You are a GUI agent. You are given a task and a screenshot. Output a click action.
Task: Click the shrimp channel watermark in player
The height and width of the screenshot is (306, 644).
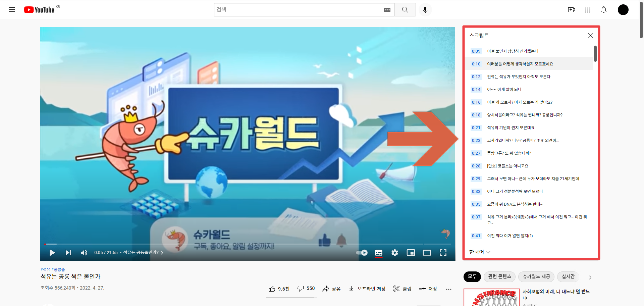pos(445,234)
